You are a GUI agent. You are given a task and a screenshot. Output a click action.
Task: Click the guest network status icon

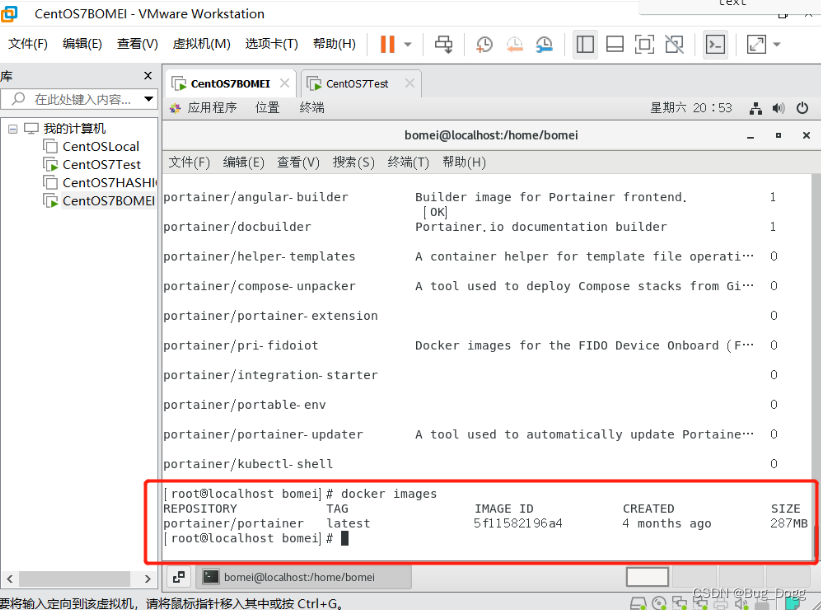tap(756, 108)
